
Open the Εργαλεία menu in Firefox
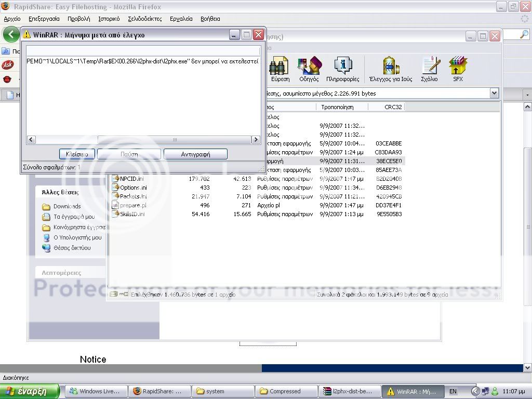181,19
